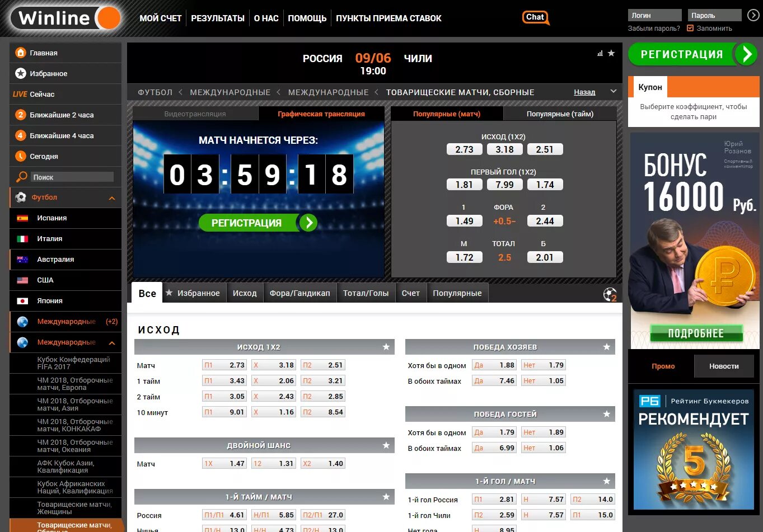Collapse the expanded Международные section
The height and width of the screenshot is (532, 763).
[x=112, y=342]
